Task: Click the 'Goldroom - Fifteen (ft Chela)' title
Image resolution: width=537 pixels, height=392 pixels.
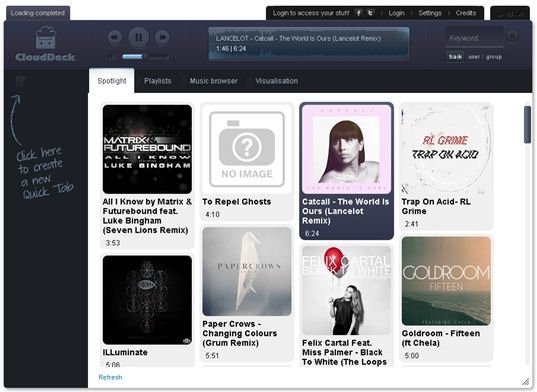Action: pyautogui.click(x=441, y=338)
